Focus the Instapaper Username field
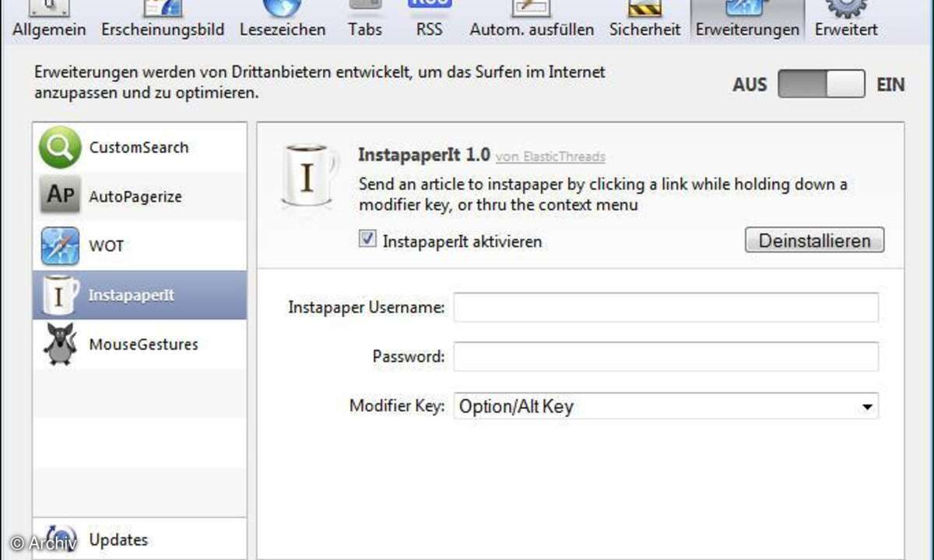 [x=666, y=307]
